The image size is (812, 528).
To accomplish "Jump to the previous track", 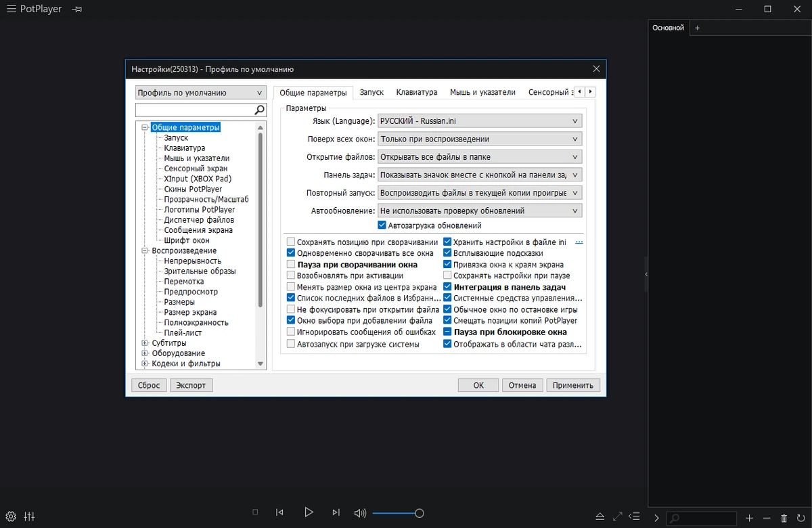I will (x=279, y=512).
